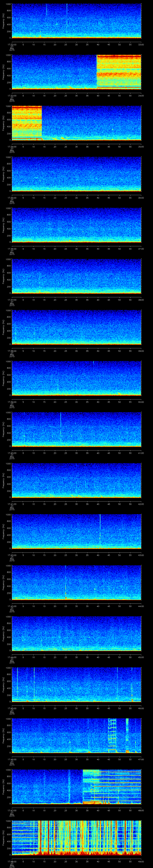153x868 pixels.
Task: Click the '36:00' end time label
Action: (141, 197)
